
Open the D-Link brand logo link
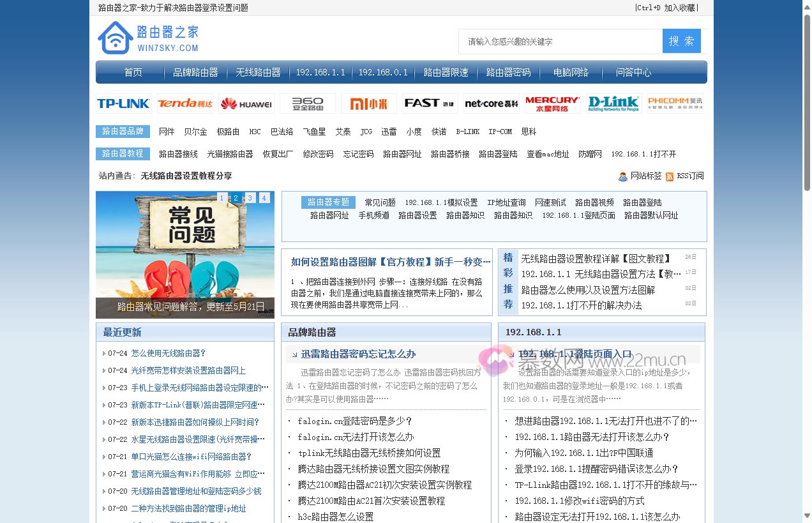[x=614, y=102]
